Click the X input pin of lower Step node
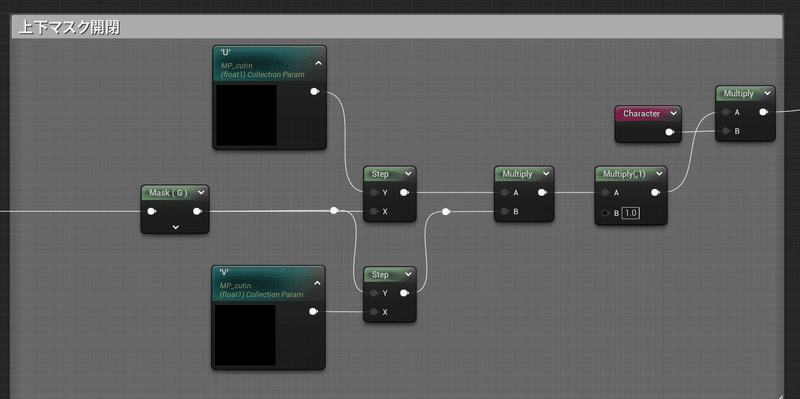The width and height of the screenshot is (800, 399). (x=374, y=312)
